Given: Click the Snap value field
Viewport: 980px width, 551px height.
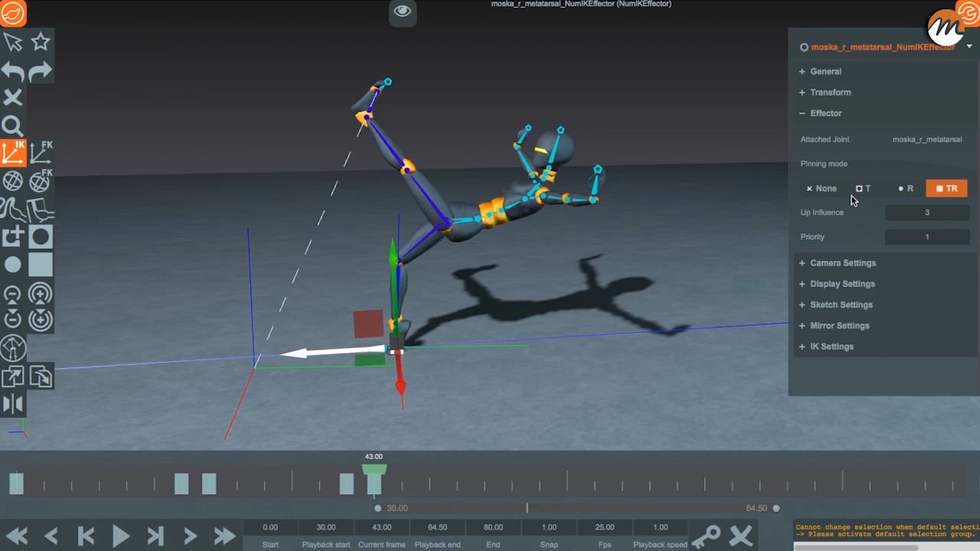Looking at the screenshot, I should [x=549, y=527].
